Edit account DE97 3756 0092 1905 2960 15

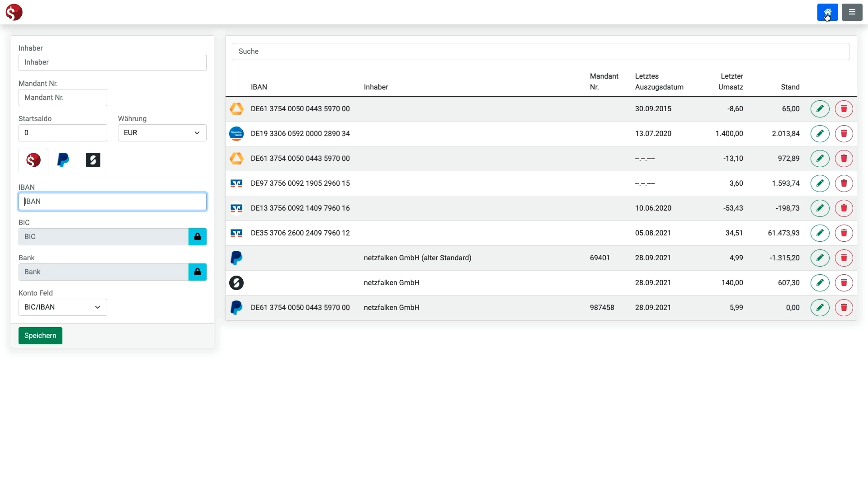(820, 183)
